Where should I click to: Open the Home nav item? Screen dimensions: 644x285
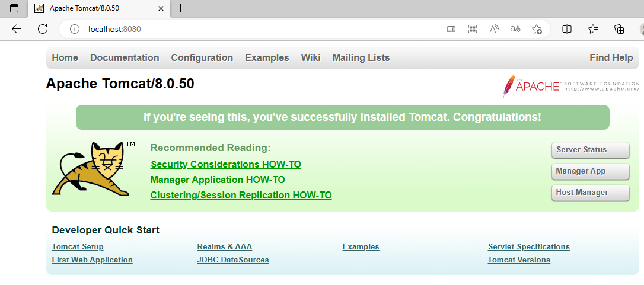point(65,58)
